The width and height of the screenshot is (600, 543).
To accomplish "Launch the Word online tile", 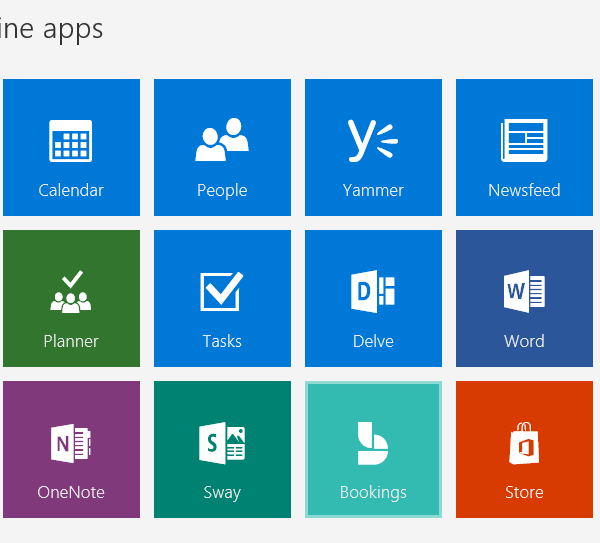I will pyautogui.click(x=524, y=298).
